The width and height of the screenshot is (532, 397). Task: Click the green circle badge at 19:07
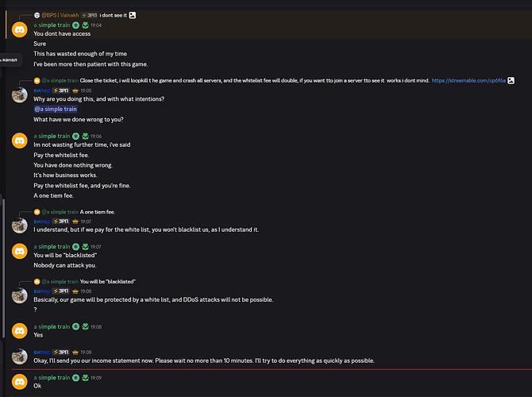click(x=76, y=247)
